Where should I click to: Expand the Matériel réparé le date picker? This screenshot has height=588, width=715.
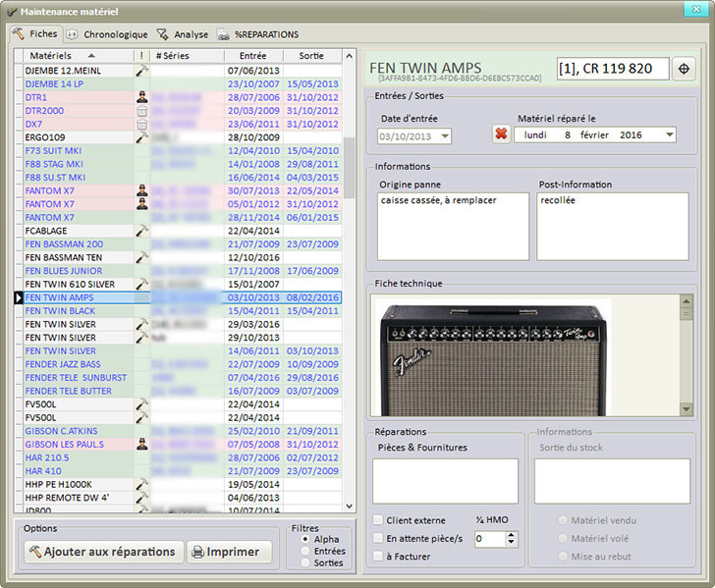pyautogui.click(x=668, y=135)
